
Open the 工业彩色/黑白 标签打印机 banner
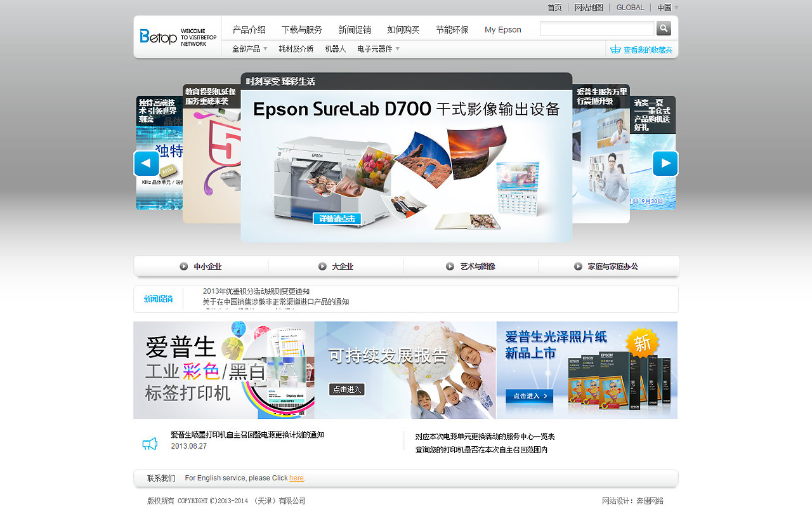[224, 370]
